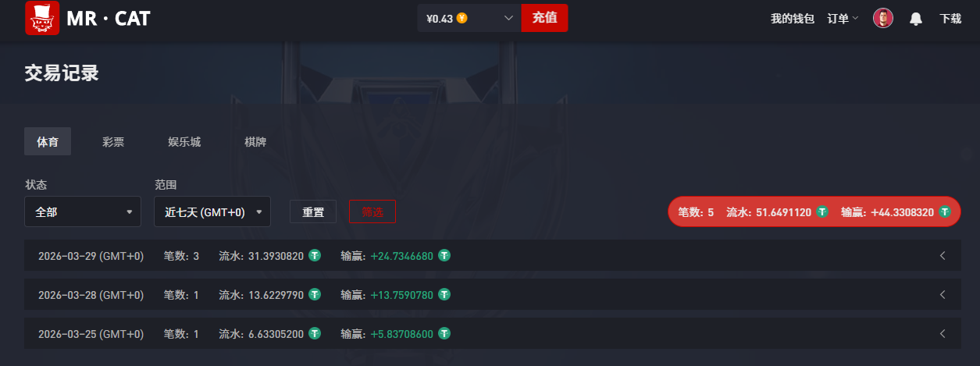Screen dimensions: 980x366
Task: Switch to the 彩票 tab
Action: click(113, 142)
